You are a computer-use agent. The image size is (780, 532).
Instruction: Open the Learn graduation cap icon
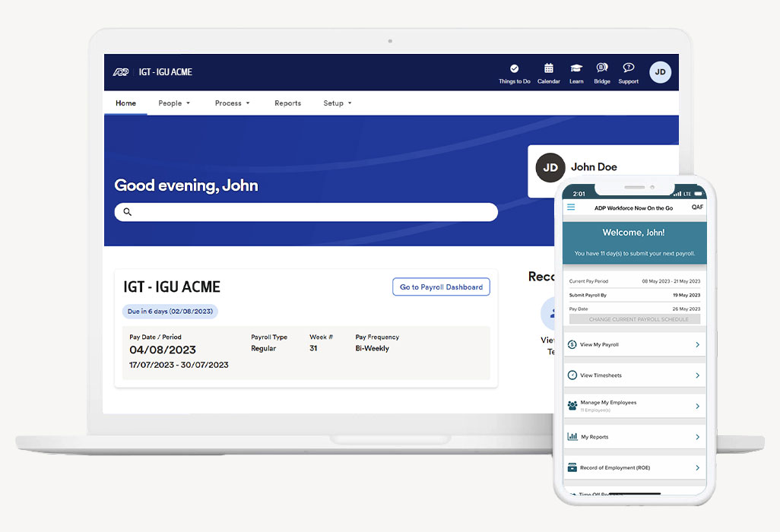576,68
